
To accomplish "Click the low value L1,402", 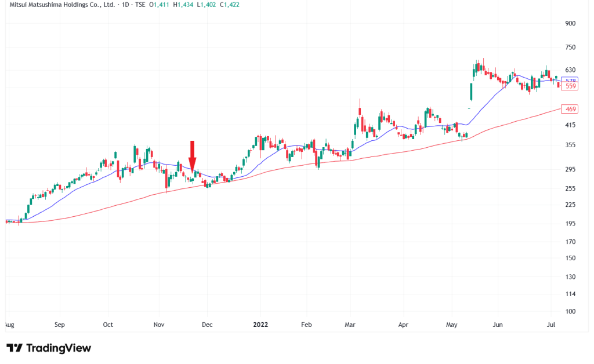I will [207, 5].
